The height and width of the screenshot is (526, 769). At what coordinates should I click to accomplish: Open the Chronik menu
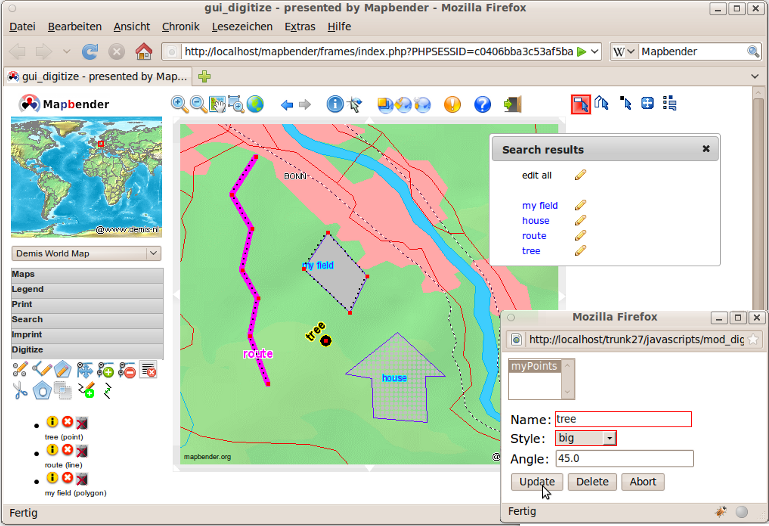[180, 26]
